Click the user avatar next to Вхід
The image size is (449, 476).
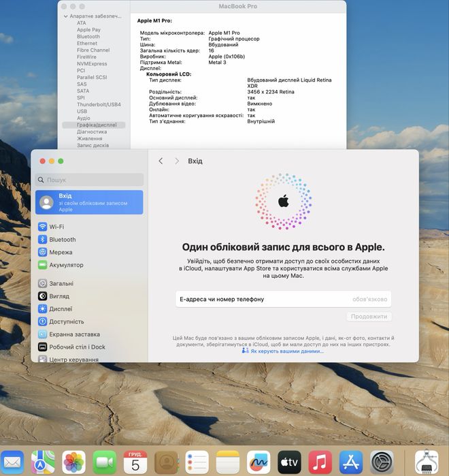[47, 202]
